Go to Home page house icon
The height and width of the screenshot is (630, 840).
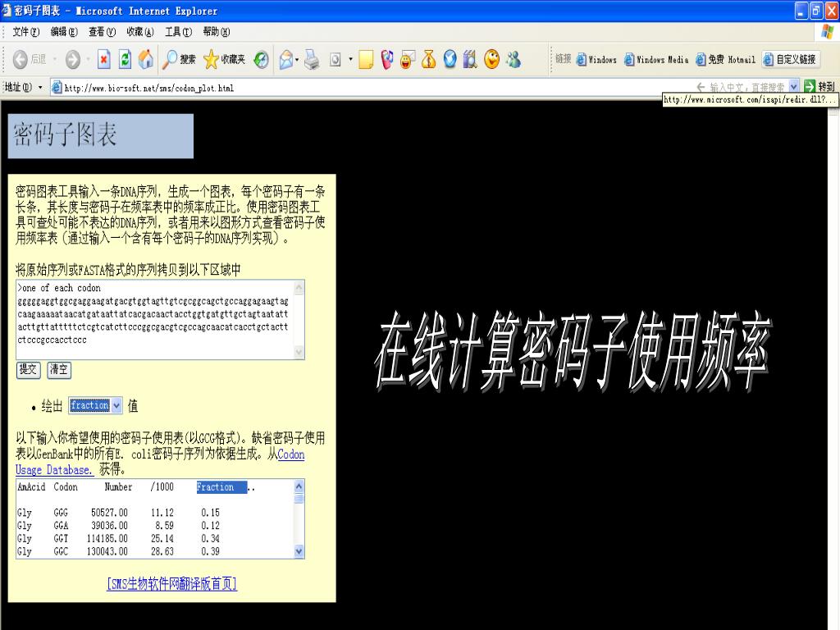tap(146, 59)
